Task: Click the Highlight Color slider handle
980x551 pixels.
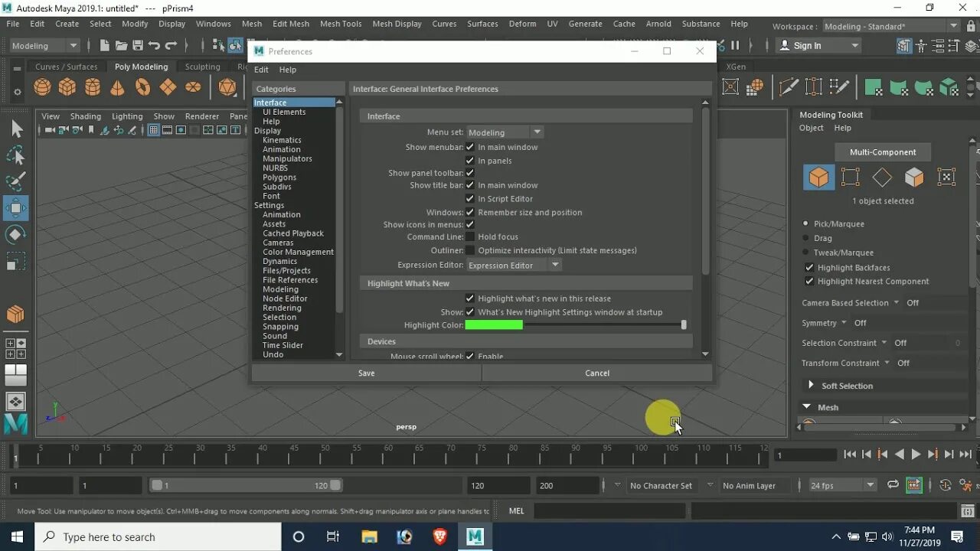Action: (684, 325)
